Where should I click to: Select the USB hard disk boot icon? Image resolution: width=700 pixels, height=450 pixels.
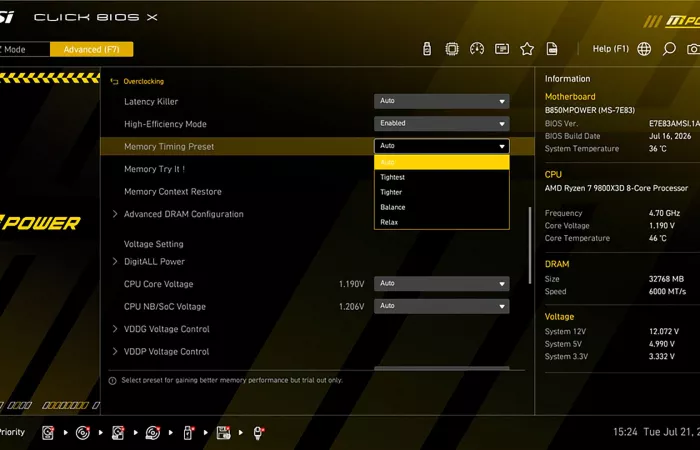(x=118, y=433)
